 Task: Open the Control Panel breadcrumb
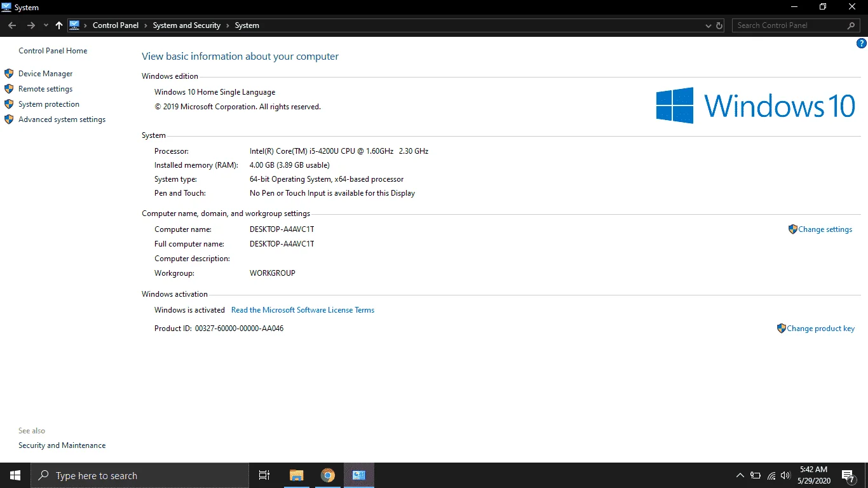point(116,25)
